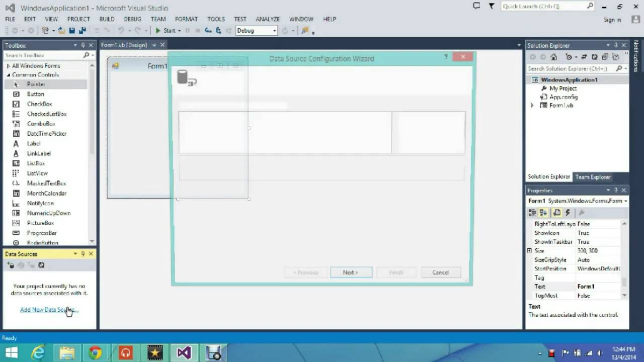This screenshot has width=644, height=362.
Task: Click the Categorized view icon in Properties
Action: [x=532, y=213]
